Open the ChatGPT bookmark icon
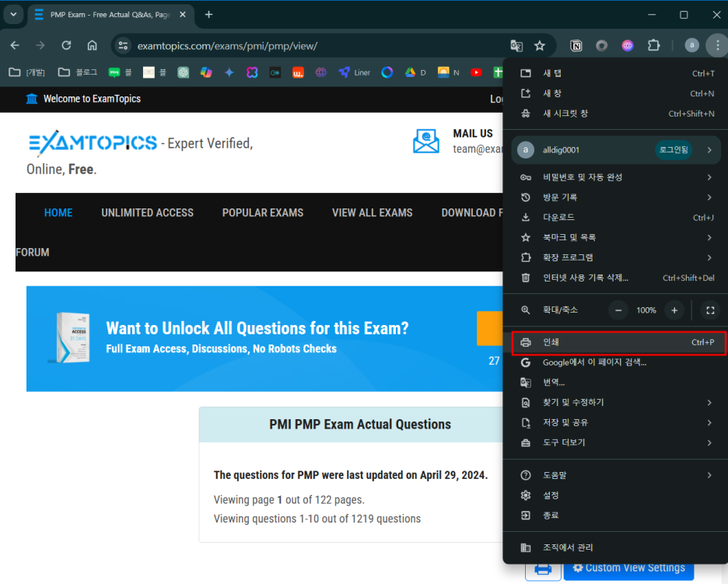 (184, 72)
